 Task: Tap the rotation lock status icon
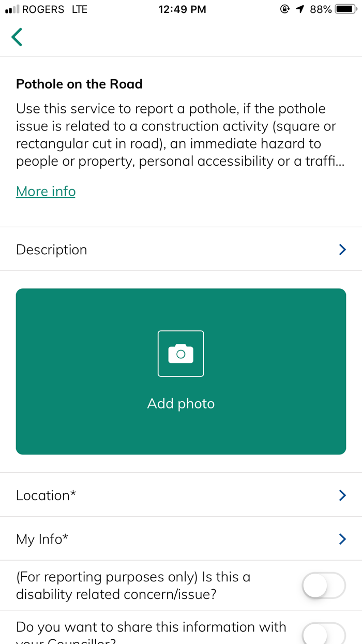pyautogui.click(x=284, y=9)
